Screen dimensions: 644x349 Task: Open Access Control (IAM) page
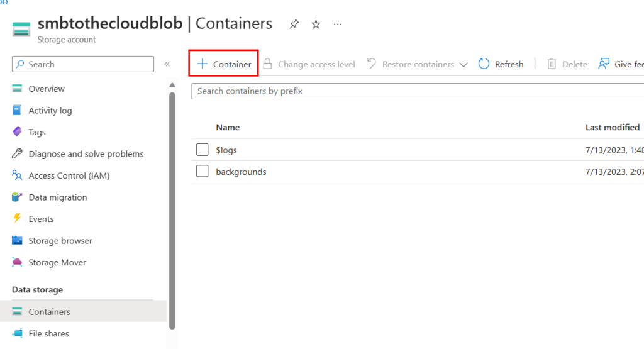pos(69,175)
